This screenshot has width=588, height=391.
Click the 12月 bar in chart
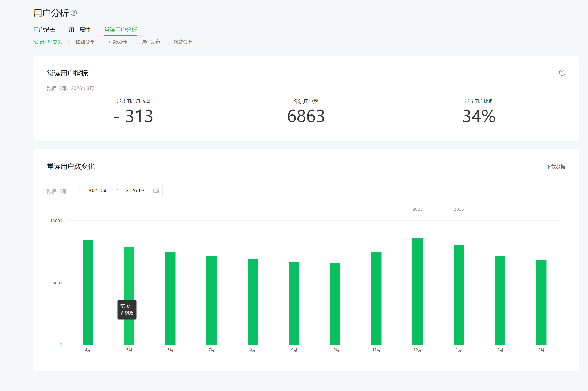(417, 292)
